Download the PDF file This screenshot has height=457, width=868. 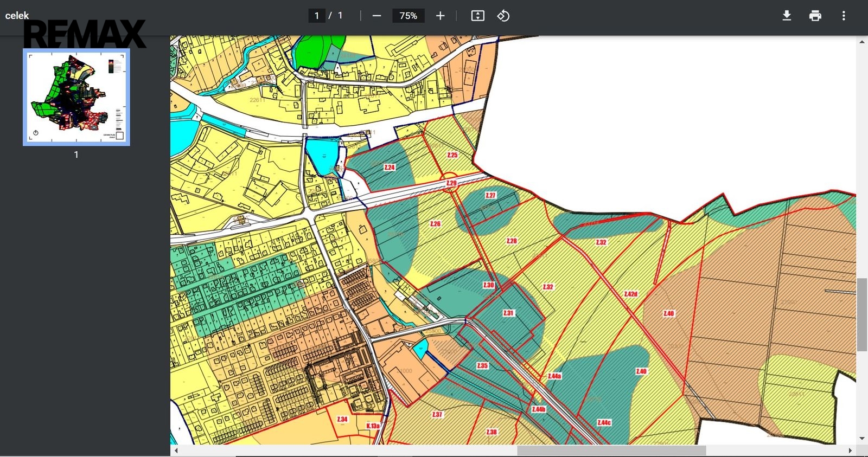[787, 16]
